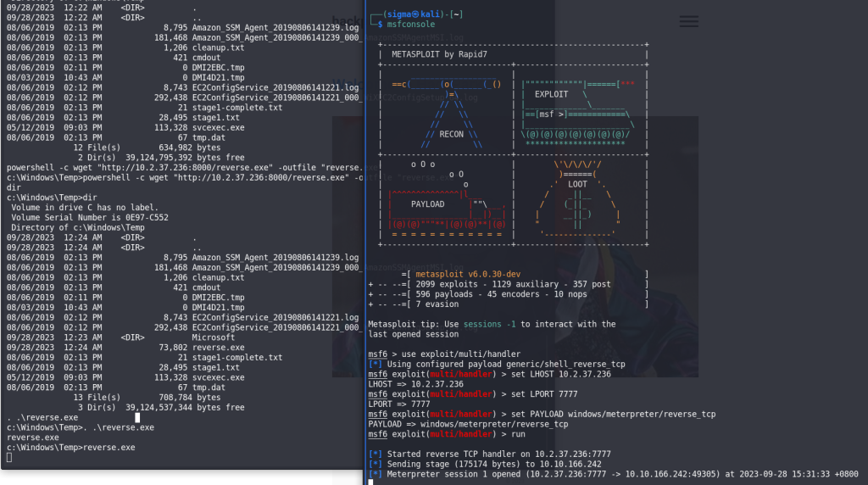Click the '7 evasion' line
This screenshot has height=485, width=868.
[437, 304]
